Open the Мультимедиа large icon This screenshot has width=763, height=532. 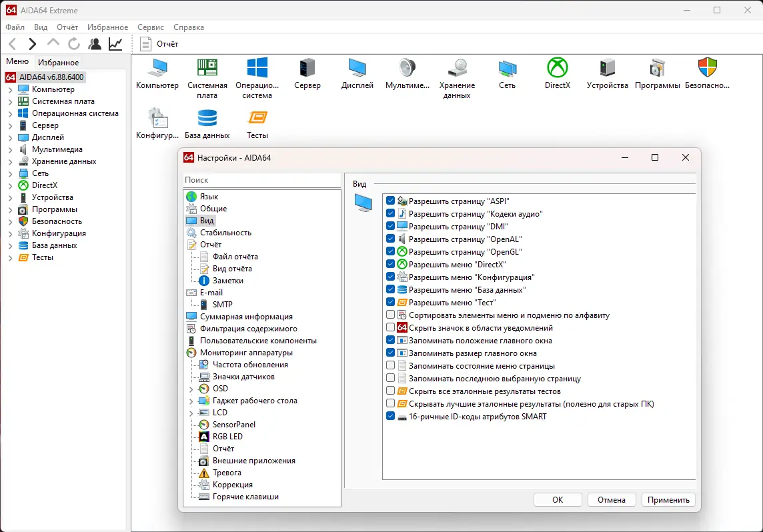coord(408,74)
